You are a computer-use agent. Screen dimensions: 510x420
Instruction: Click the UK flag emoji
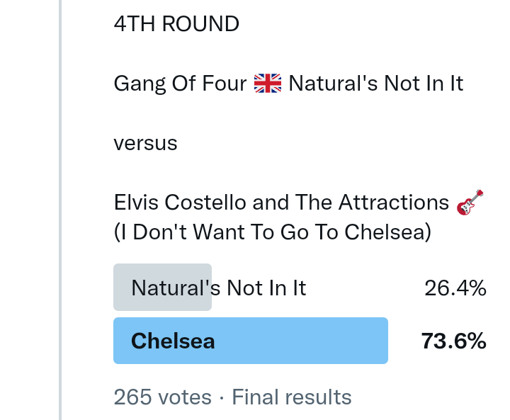pyautogui.click(x=267, y=84)
